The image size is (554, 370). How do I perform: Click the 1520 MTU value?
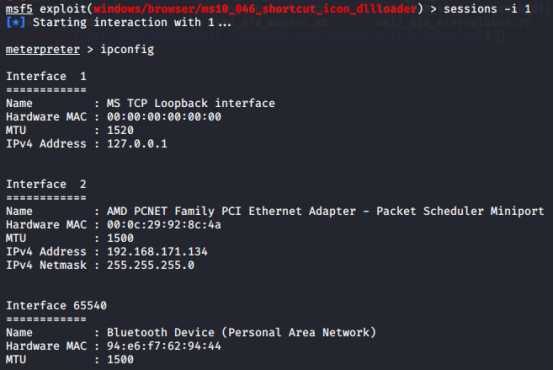pyautogui.click(x=120, y=130)
